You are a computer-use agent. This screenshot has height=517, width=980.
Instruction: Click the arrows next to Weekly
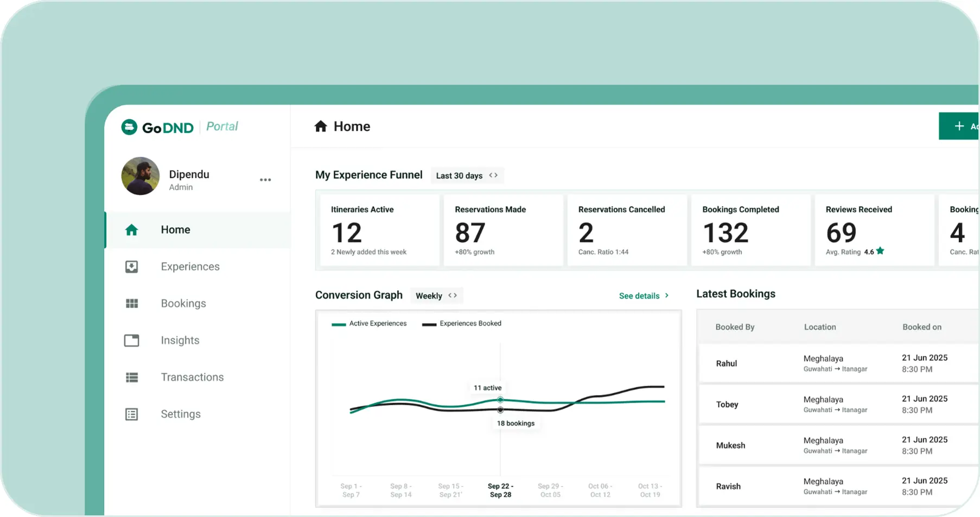(453, 296)
